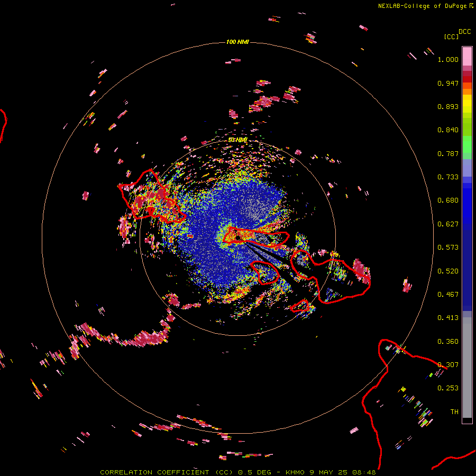Click the 50 NMI range ring label

[x=237, y=140]
